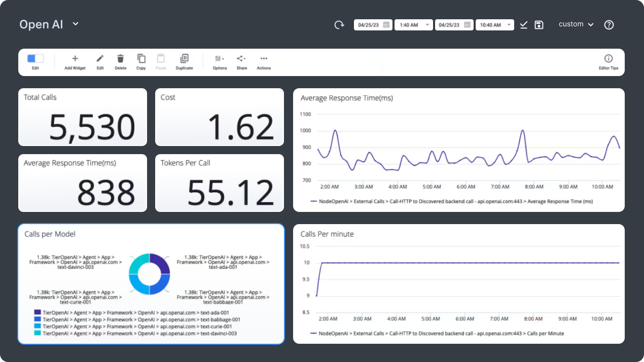The height and width of the screenshot is (362, 644).
Task: Select the Calls Per minute chart title
Action: point(327,234)
